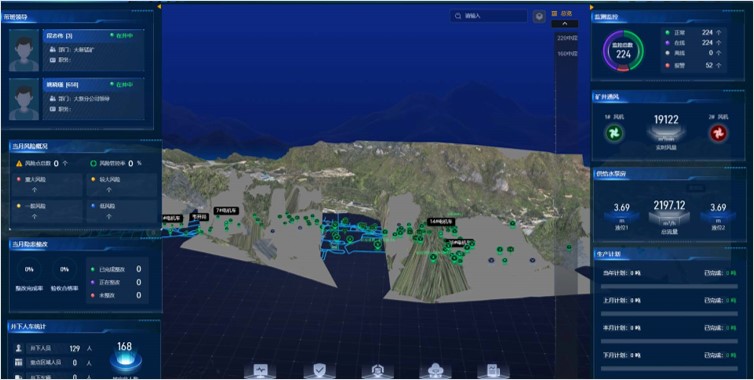Toggle the 离线 legend entry in monitoring panel
Image resolution: width=754 pixels, height=380 pixels.
pos(692,53)
